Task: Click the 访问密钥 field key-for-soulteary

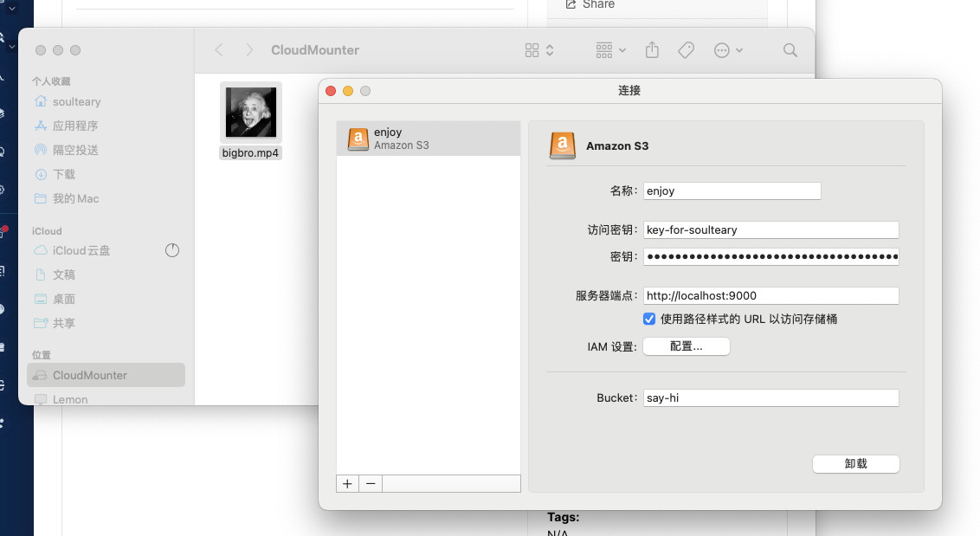Action: 771,229
